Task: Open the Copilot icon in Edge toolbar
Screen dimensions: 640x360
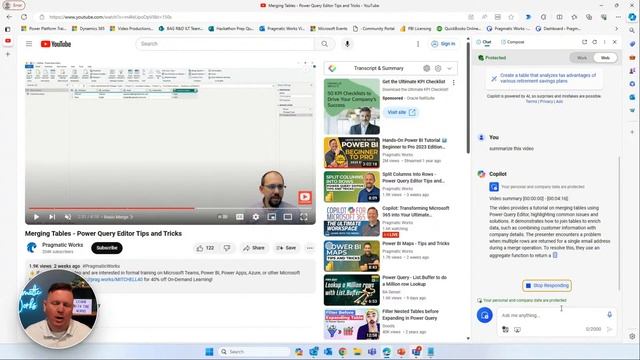Action: coord(632,17)
